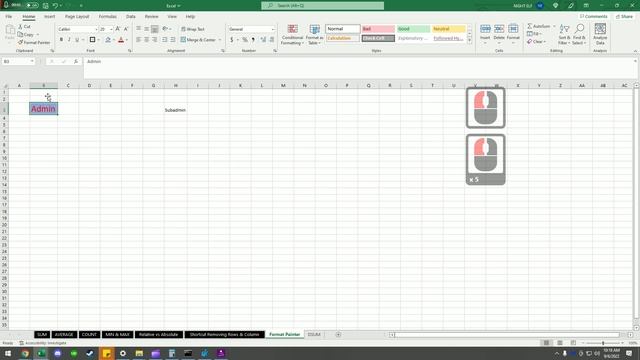Click the Delete cells icon
This screenshot has height=360, width=640.
(x=499, y=29)
